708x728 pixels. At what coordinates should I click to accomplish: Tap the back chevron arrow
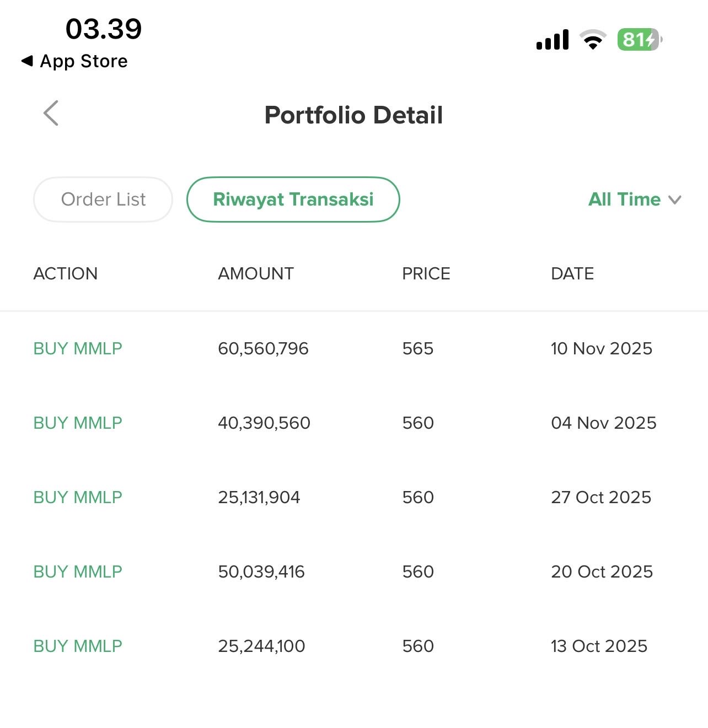[x=51, y=114]
